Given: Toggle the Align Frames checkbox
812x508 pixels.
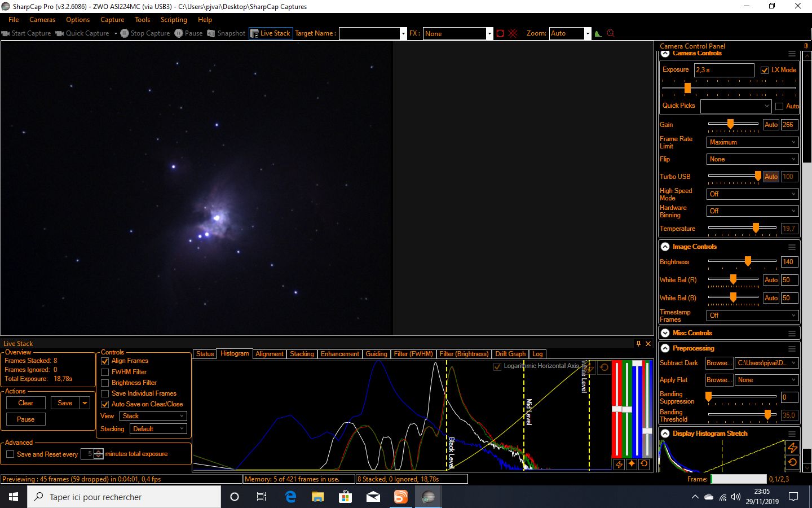Looking at the screenshot, I should click(x=105, y=361).
